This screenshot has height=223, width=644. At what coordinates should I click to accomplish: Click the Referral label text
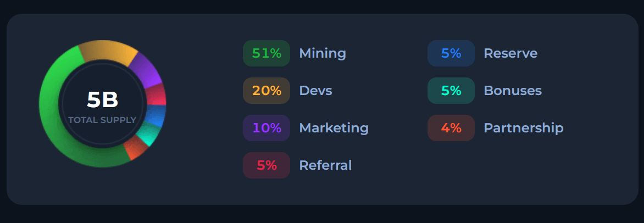coord(325,165)
